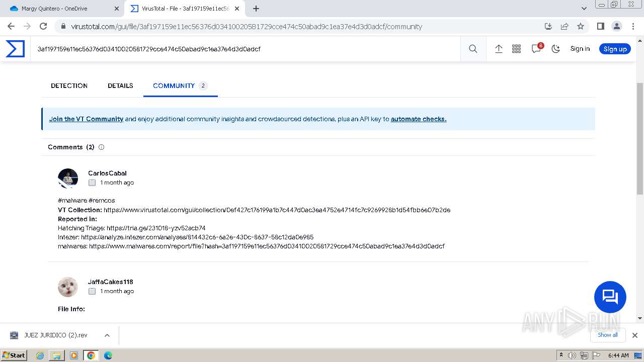This screenshot has width=644, height=362.
Task: Open File Explorer from taskbar
Action: [57, 355]
